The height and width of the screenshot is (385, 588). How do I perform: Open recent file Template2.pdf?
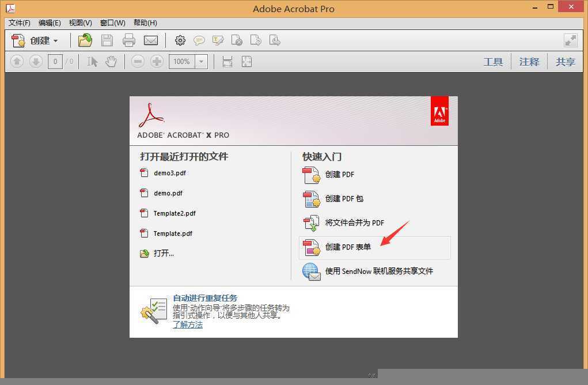pos(174,213)
